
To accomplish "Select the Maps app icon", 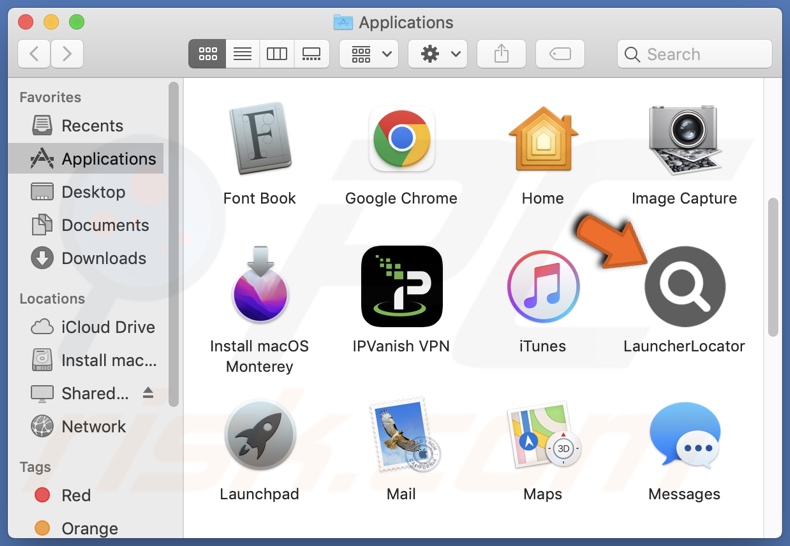I will click(x=543, y=435).
